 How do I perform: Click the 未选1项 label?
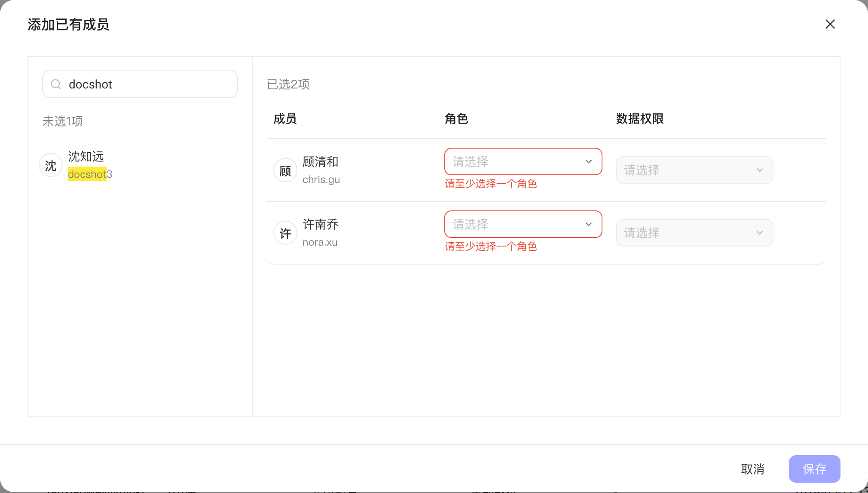(63, 121)
